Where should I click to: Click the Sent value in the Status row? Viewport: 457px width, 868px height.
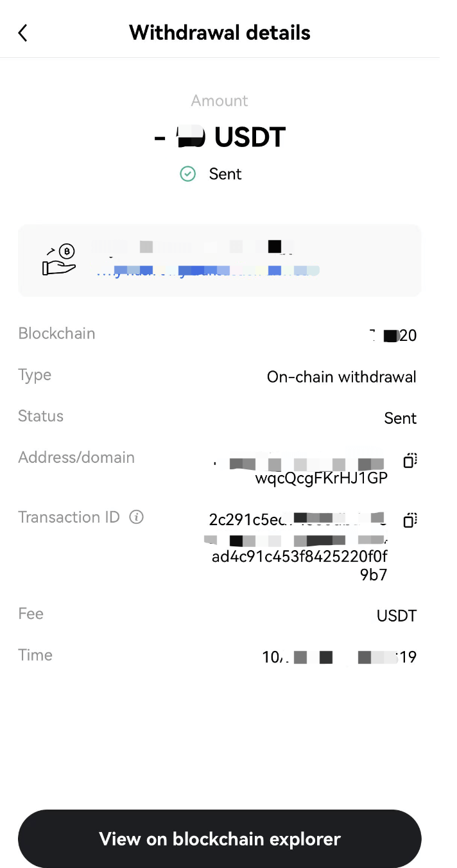click(400, 419)
